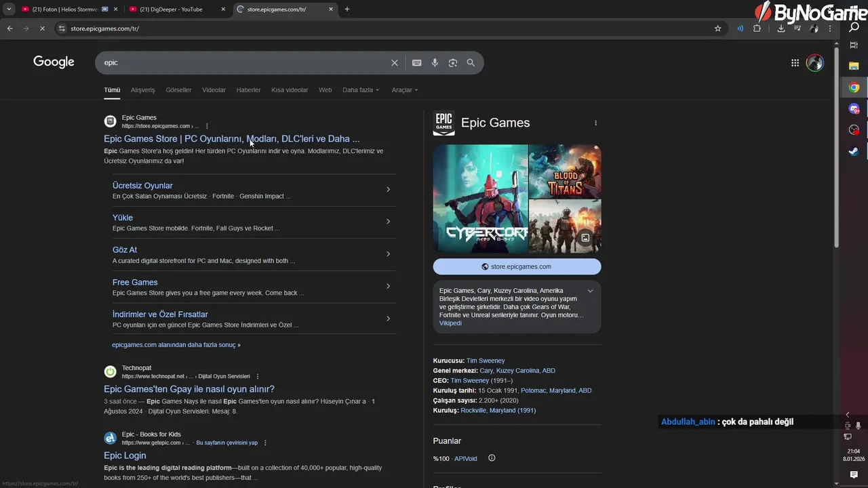Expand the Göz At sitelink chevron
This screenshot has height=488, width=868.
tap(388, 253)
